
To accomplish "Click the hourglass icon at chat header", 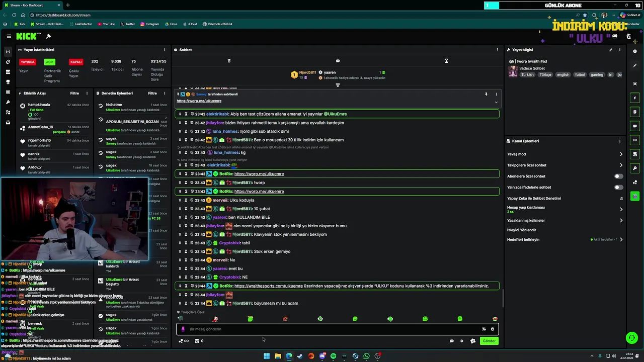I will coord(446,61).
